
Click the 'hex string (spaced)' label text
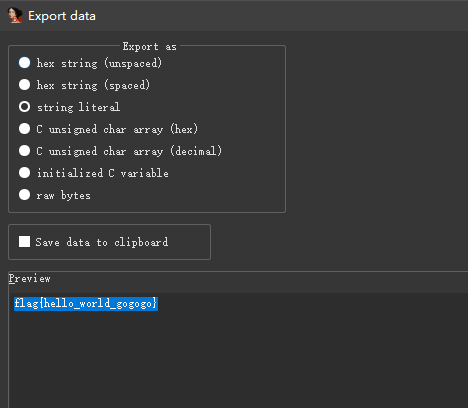tap(93, 85)
